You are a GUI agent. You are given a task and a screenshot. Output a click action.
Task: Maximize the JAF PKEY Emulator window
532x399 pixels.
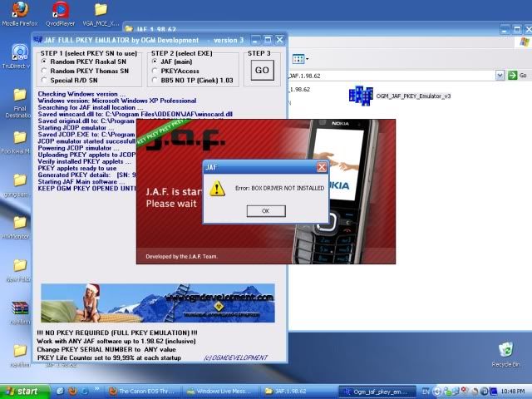[x=268, y=40]
